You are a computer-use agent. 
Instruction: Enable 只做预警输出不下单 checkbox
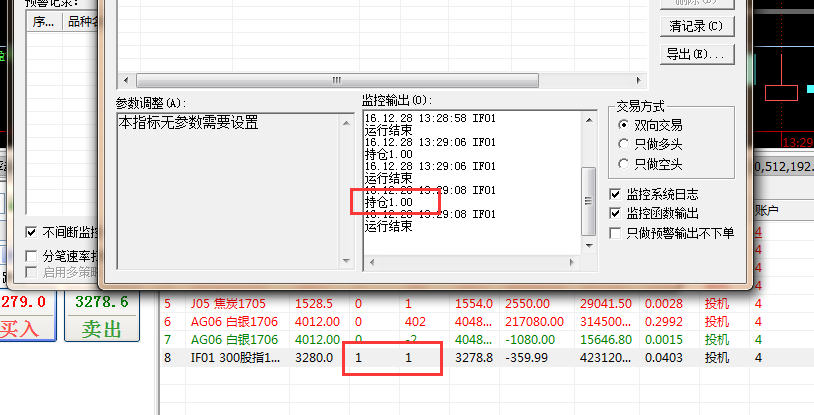(617, 232)
